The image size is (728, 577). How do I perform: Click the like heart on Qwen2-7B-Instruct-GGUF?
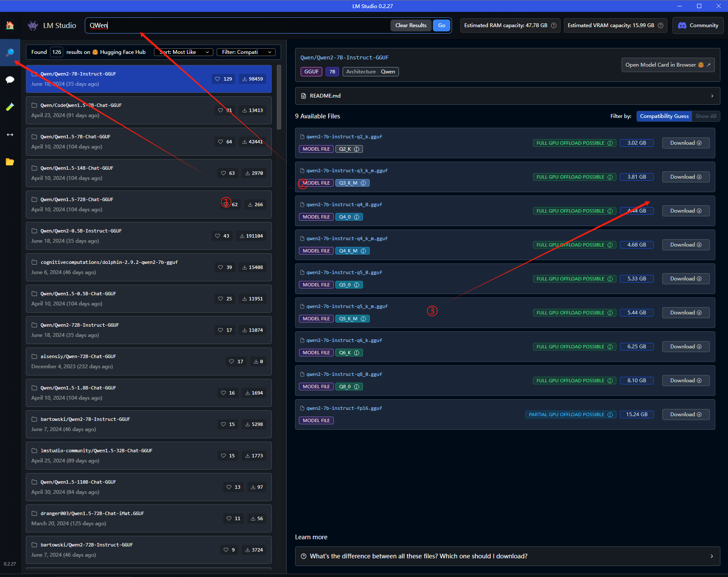(x=218, y=79)
